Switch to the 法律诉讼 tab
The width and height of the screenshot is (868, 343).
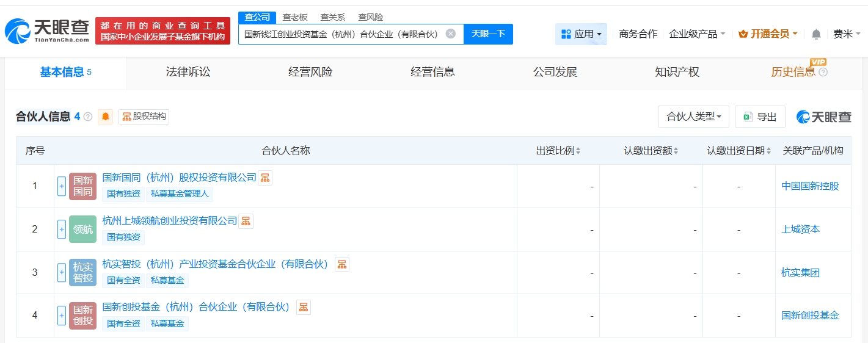click(188, 72)
